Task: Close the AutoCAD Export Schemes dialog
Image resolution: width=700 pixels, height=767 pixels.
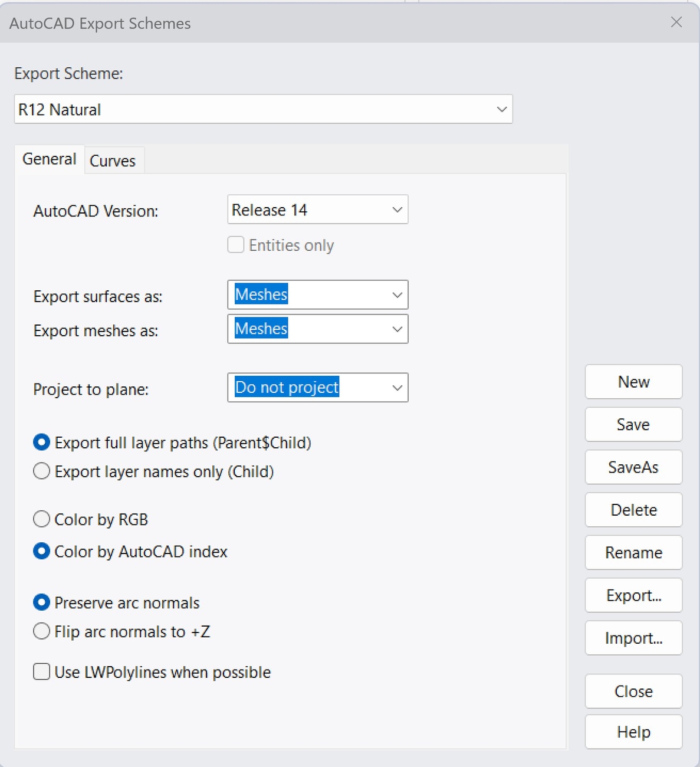Action: point(676,22)
